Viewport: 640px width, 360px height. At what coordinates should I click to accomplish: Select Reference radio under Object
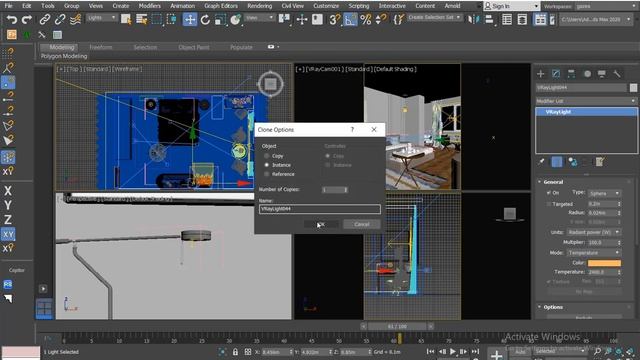point(267,174)
